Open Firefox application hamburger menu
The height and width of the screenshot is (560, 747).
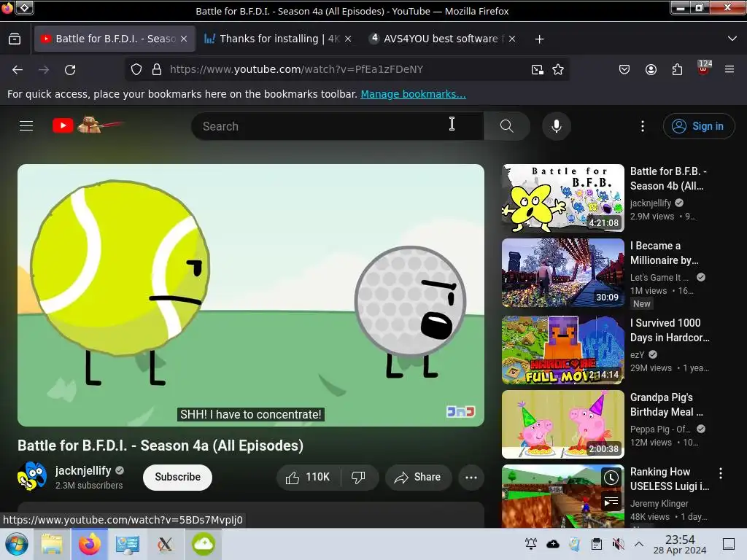(x=729, y=69)
